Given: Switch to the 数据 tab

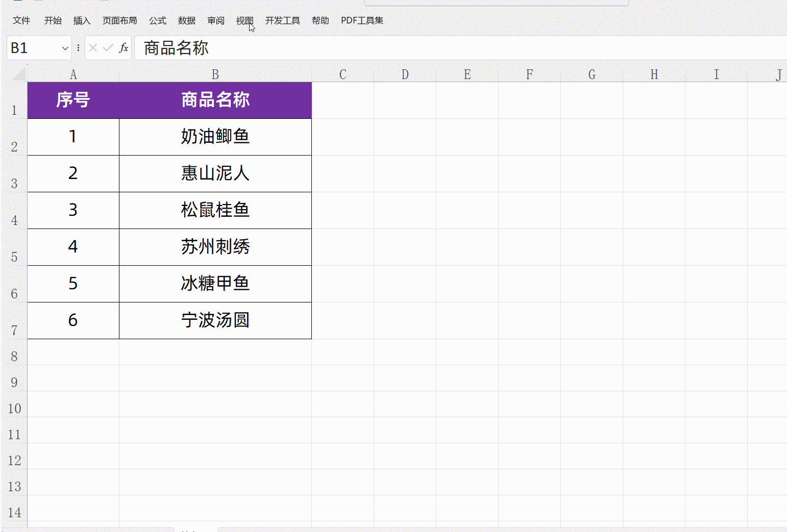Looking at the screenshot, I should pos(186,20).
